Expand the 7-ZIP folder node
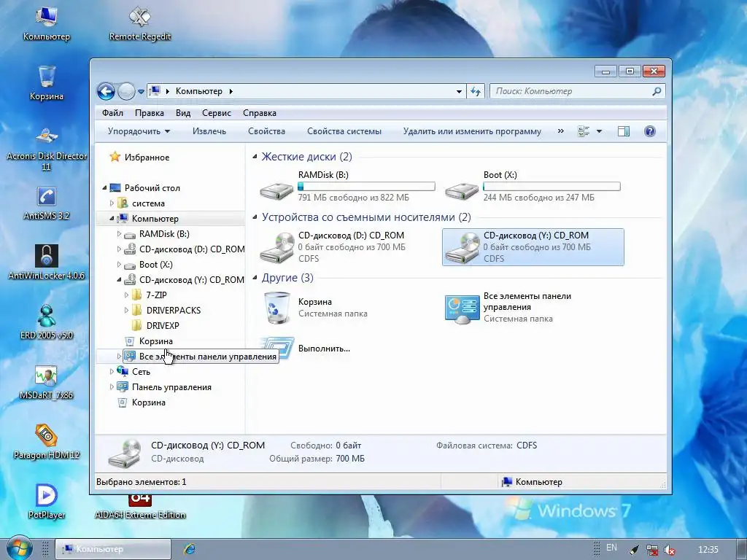The image size is (747, 560). [126, 295]
